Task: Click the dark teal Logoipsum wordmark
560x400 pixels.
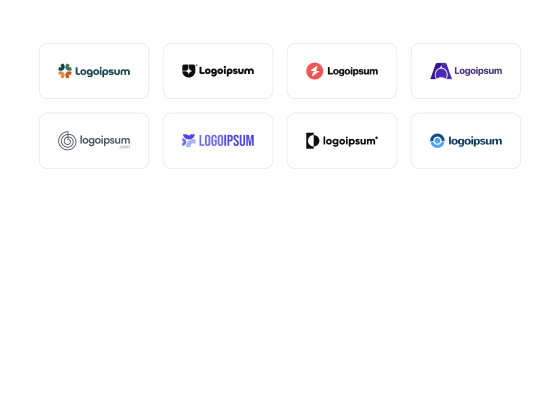Action: [102, 71]
